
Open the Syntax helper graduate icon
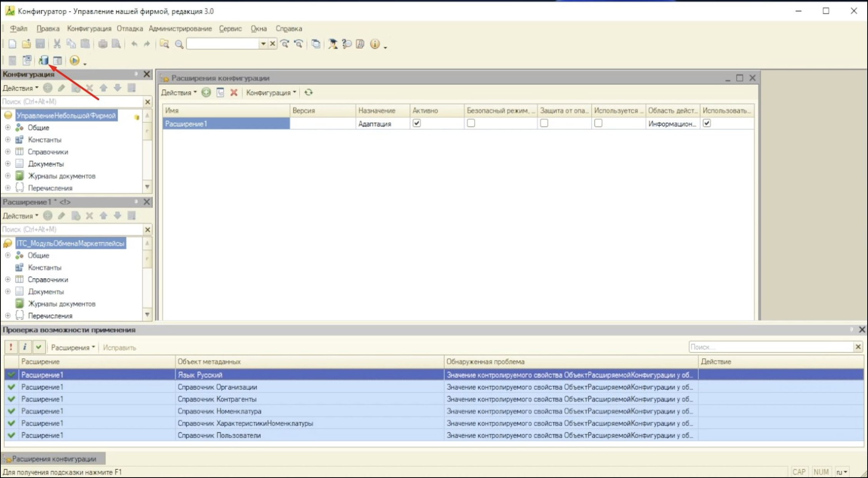point(333,44)
